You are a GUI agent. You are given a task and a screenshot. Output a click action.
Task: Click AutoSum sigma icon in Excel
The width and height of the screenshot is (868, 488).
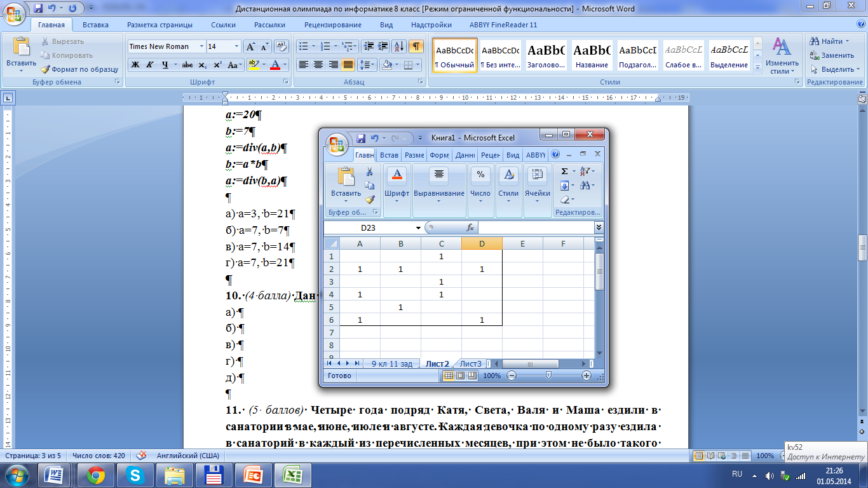pos(564,172)
